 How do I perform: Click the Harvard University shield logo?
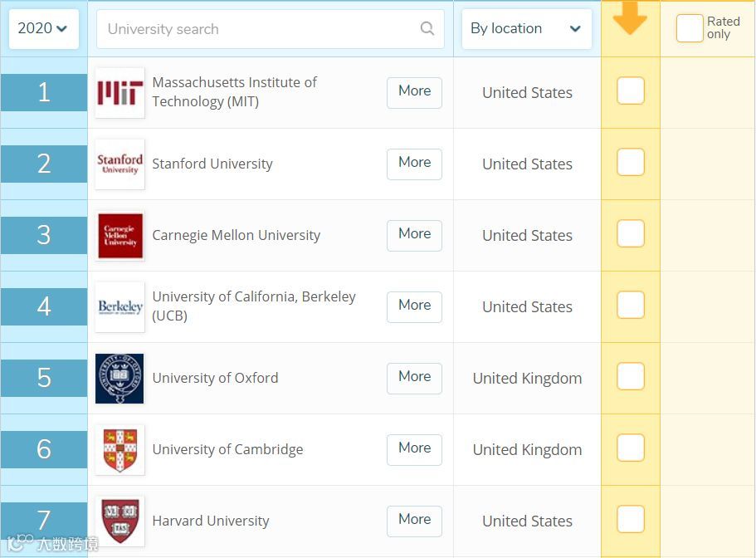[x=119, y=521]
